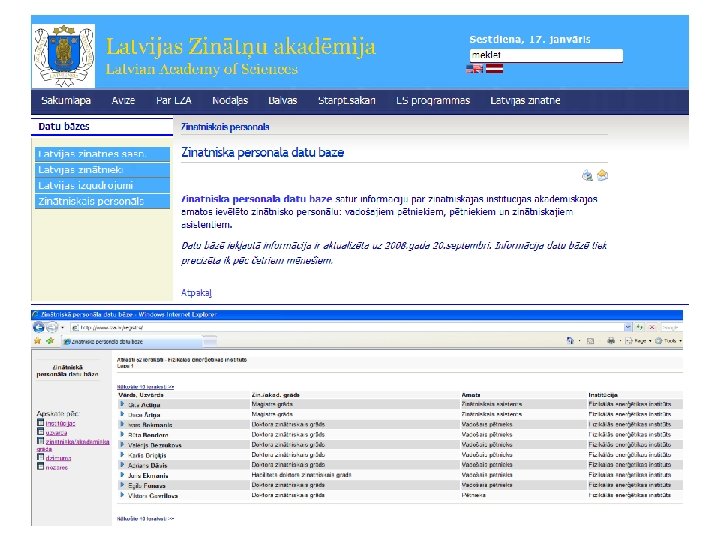Click the icon beside the 'nozares' link

pos(40,467)
